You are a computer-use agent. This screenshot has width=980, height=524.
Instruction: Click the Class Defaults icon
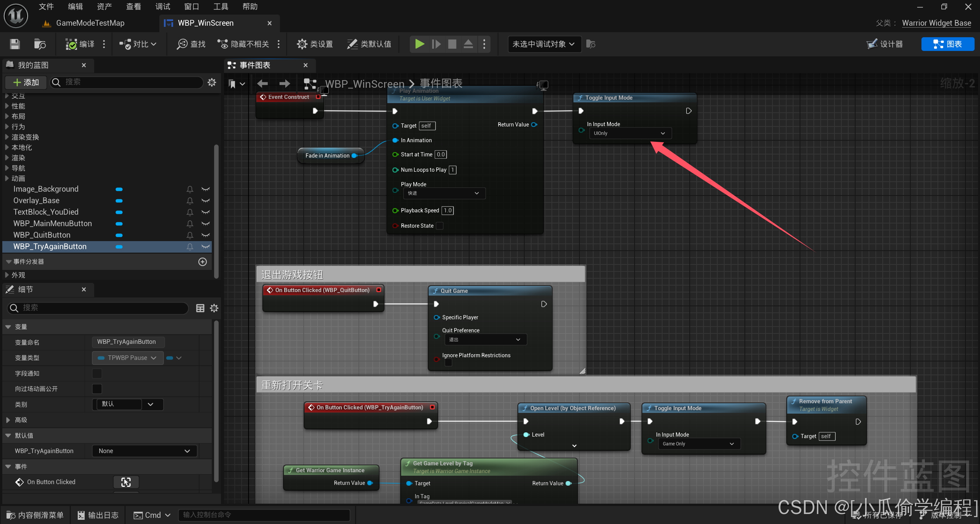pyautogui.click(x=352, y=44)
